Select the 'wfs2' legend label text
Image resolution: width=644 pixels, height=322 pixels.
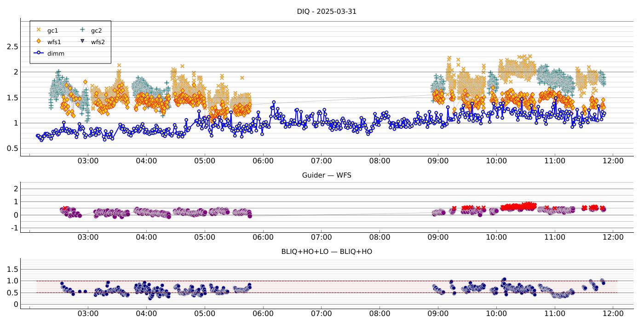tap(98, 42)
